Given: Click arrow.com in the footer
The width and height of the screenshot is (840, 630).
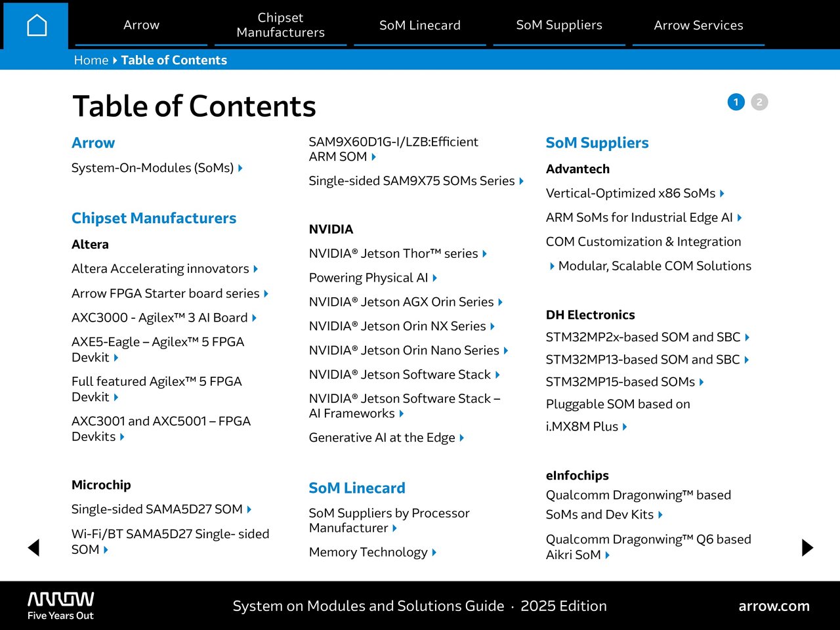Looking at the screenshot, I should 775,606.
